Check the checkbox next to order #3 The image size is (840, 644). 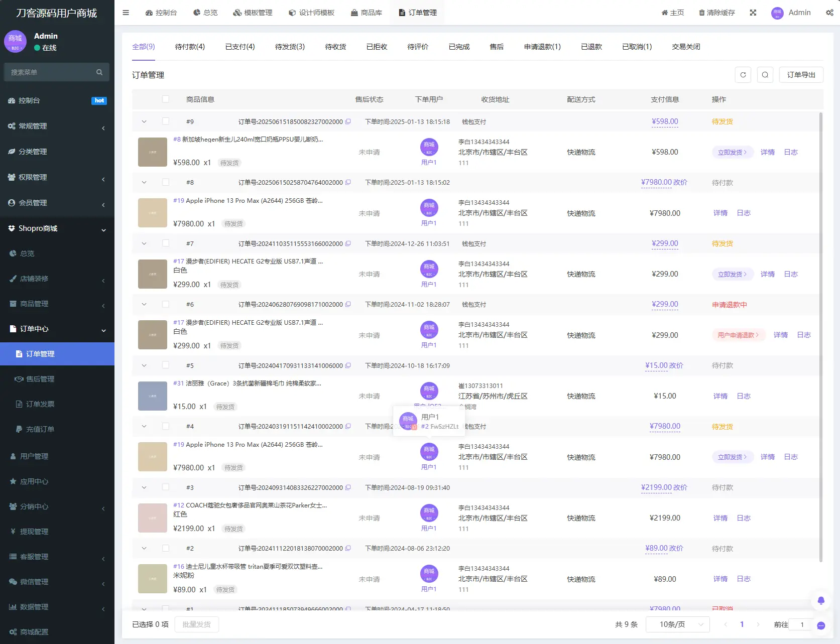pyautogui.click(x=166, y=487)
